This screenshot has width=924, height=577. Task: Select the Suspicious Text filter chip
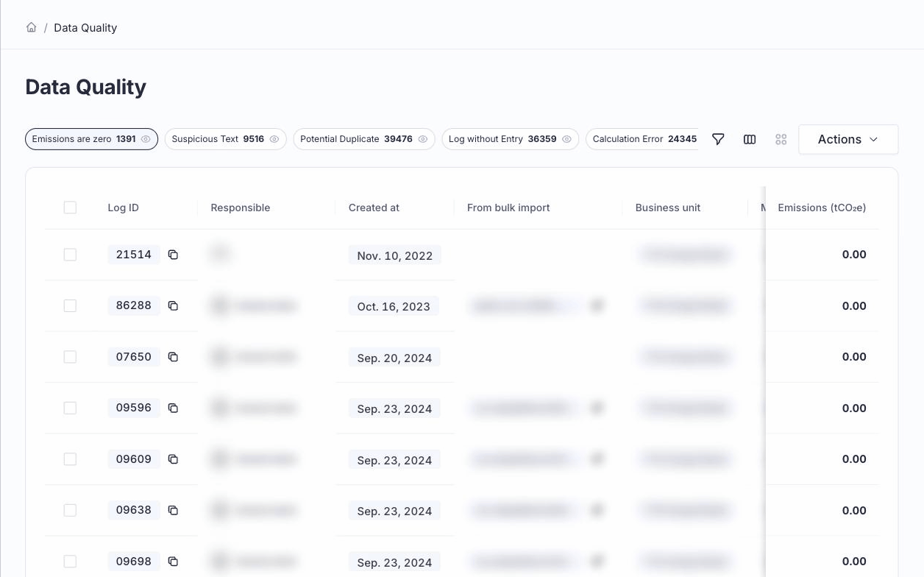pos(225,139)
